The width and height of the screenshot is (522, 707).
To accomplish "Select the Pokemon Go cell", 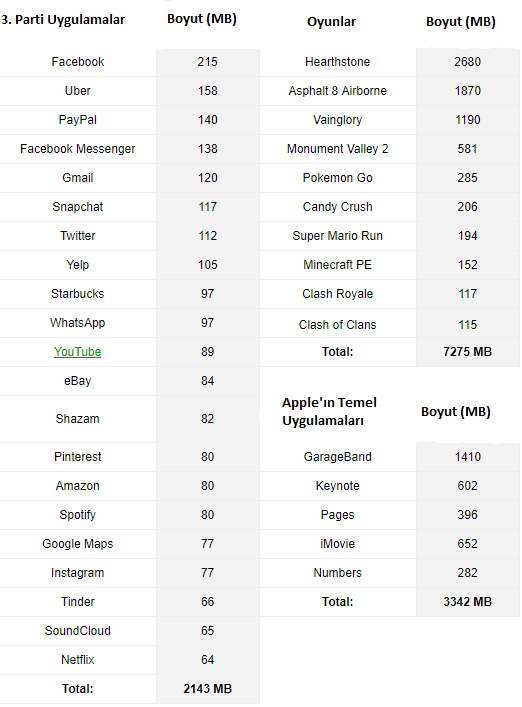I will [338, 178].
